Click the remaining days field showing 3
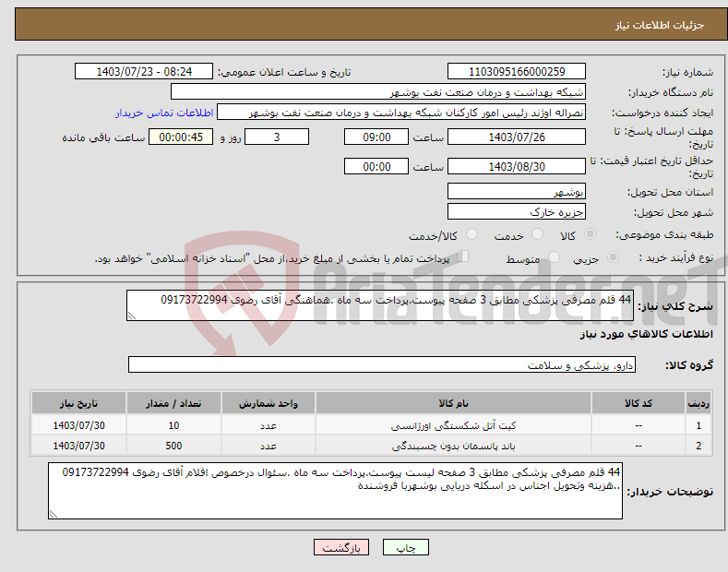728x572 pixels. pos(277,137)
